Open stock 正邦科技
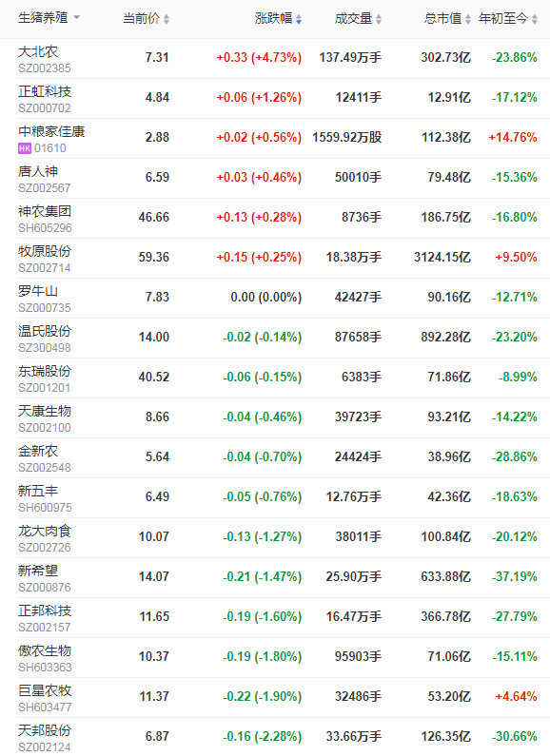The height and width of the screenshot is (756, 550). pyautogui.click(x=45, y=611)
